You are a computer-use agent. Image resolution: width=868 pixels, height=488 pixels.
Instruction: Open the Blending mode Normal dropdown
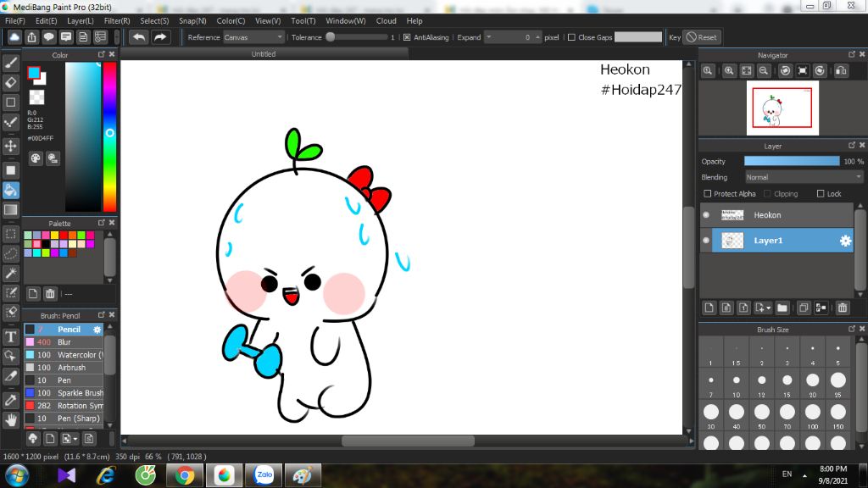pos(804,177)
